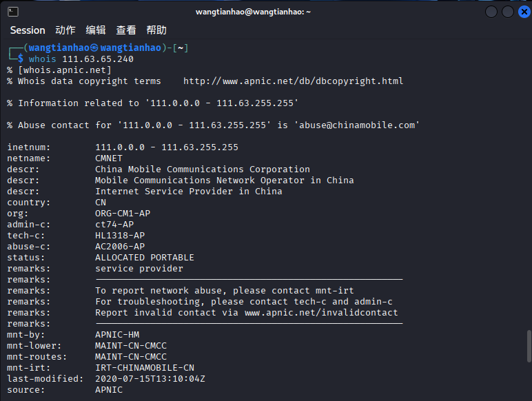The width and height of the screenshot is (532, 401).
Task: Click the IRT-CHINAMOBILE-CN value
Action: click(145, 368)
